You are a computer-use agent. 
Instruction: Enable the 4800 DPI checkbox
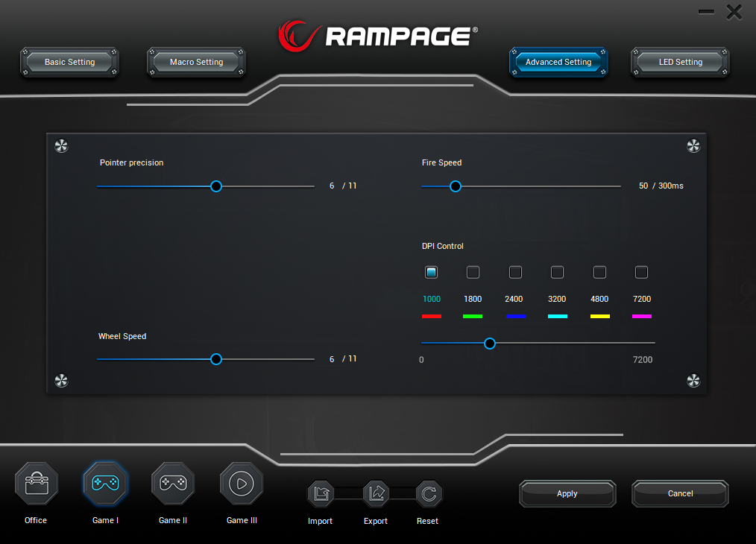[599, 272]
